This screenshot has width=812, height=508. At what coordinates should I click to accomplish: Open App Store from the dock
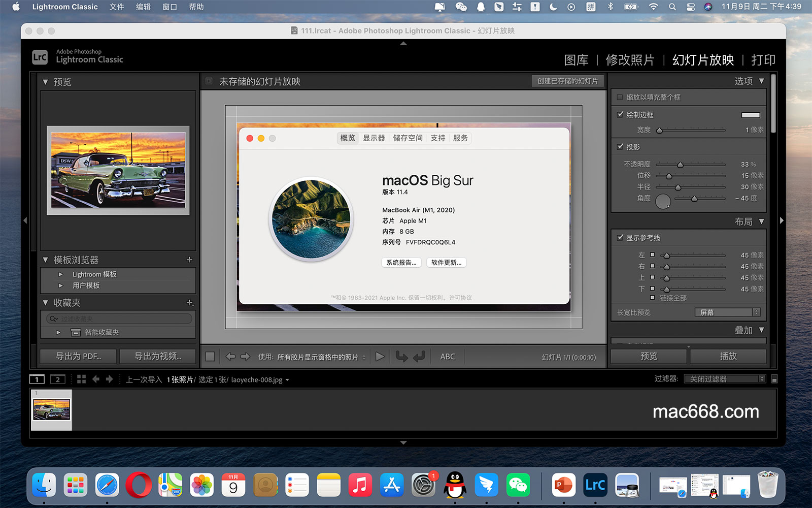pyautogui.click(x=392, y=485)
